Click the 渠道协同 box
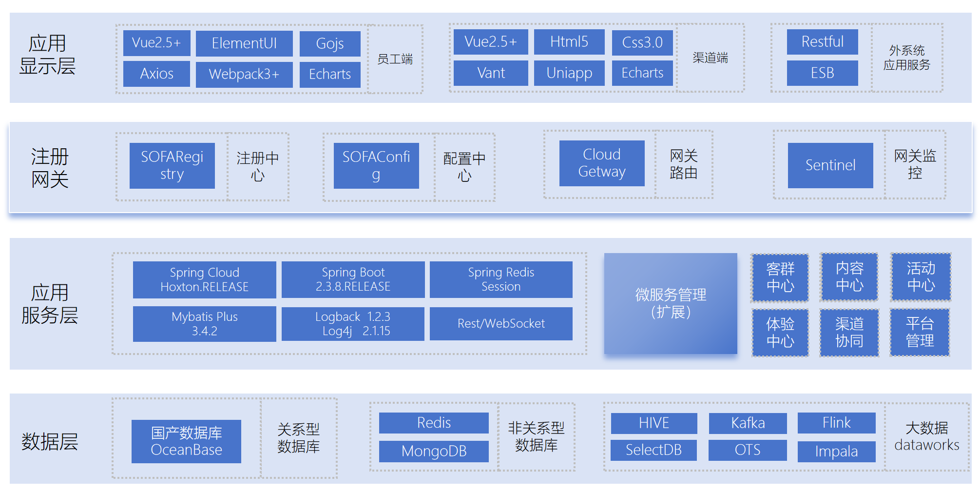This screenshot has height=493, width=980. coord(849,333)
